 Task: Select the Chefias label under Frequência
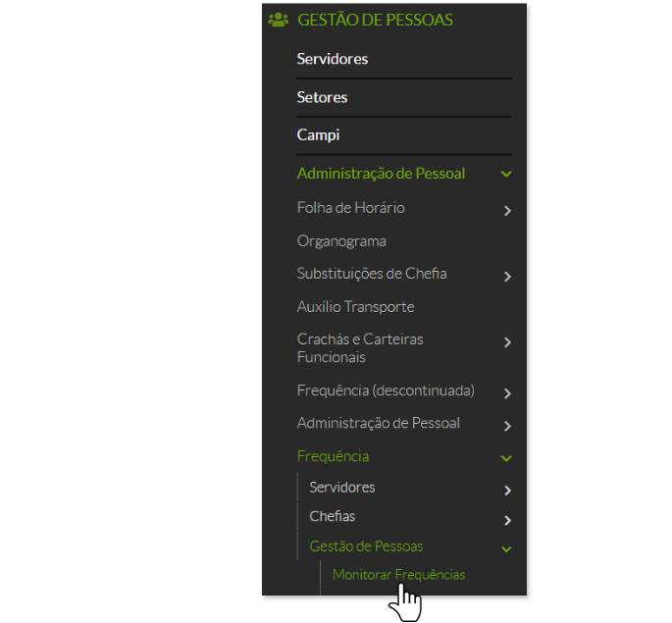[x=332, y=516]
